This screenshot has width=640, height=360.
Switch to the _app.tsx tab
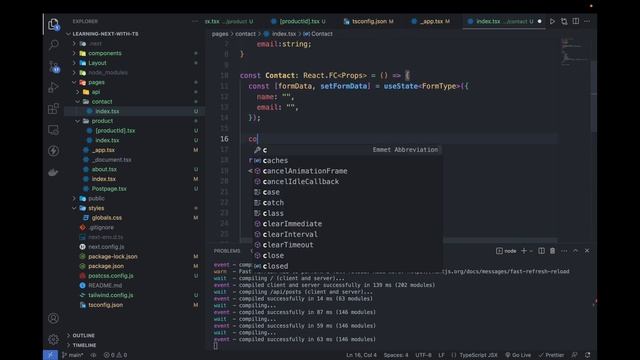tap(431, 21)
